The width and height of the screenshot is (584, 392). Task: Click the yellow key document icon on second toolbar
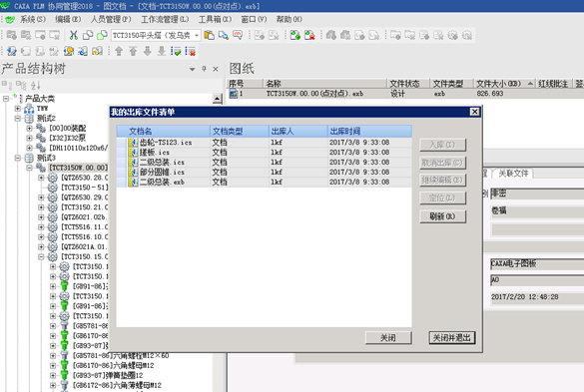click(x=69, y=51)
